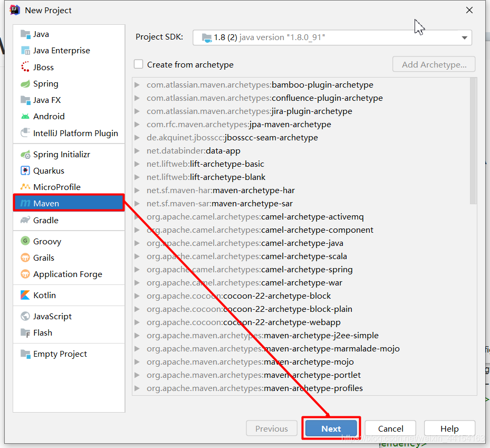
Task: Expand confluence-plugin-archetype node
Action: (x=137, y=98)
